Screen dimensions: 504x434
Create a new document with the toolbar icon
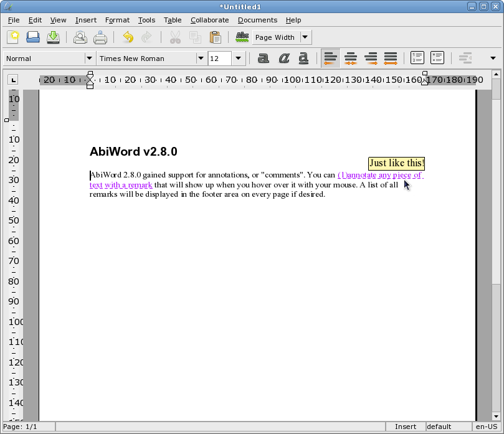[13, 37]
